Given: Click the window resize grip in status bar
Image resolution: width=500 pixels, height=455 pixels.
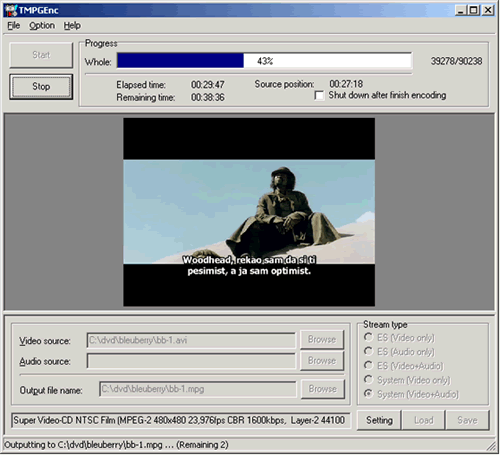Looking at the screenshot, I should (491, 446).
